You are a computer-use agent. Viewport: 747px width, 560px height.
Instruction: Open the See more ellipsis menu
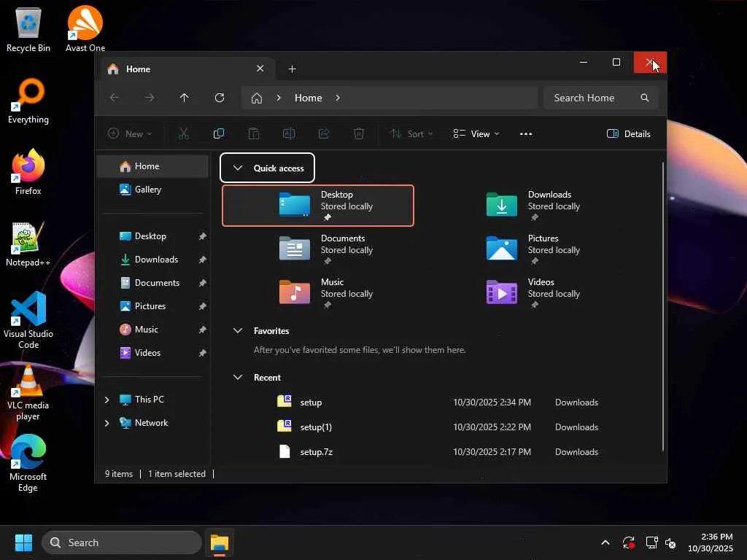point(526,134)
